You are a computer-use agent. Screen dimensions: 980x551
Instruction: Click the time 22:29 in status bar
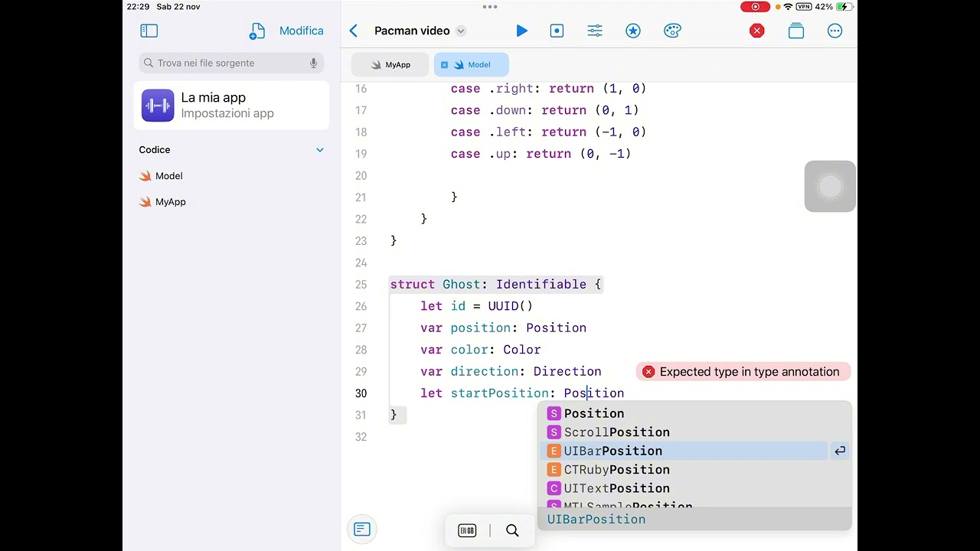(138, 7)
